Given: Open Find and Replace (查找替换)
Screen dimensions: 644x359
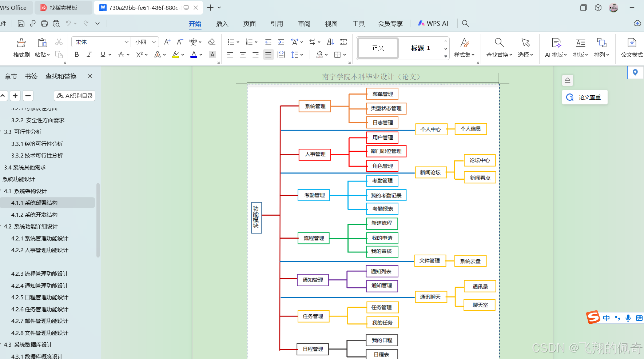Looking at the screenshot, I should tap(498, 47).
